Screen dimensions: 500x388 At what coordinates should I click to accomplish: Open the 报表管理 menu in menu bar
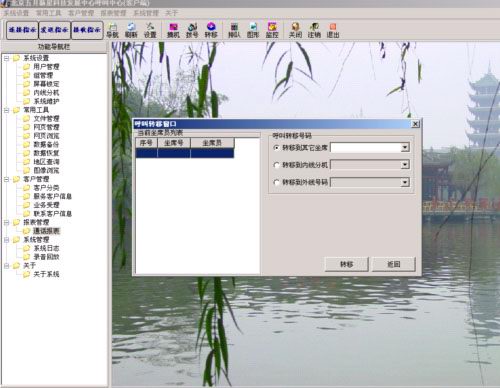pos(113,13)
